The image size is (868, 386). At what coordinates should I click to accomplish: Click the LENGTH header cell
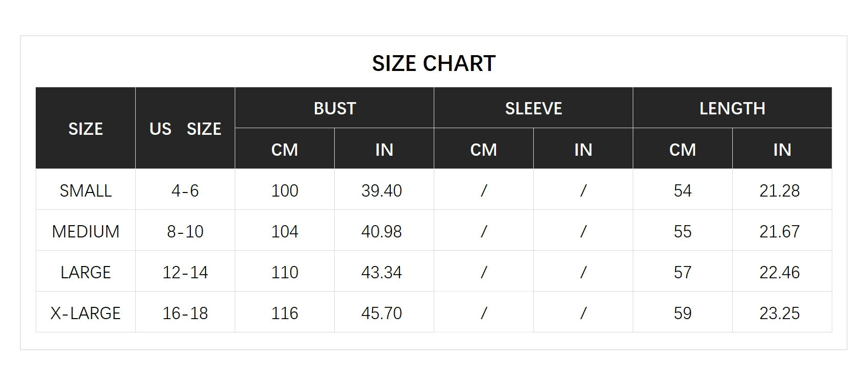pos(732,108)
